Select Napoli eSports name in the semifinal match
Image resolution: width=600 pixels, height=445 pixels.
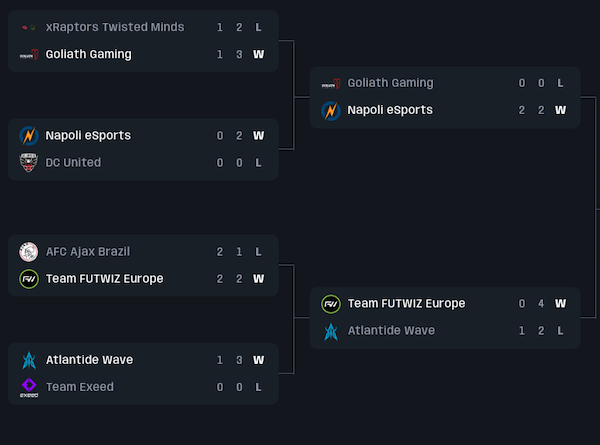[390, 110]
